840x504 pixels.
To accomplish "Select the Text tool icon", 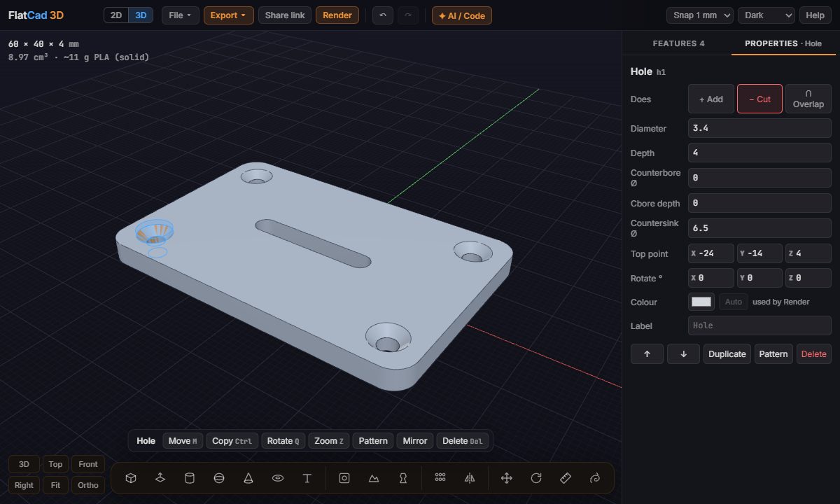I will (x=307, y=478).
